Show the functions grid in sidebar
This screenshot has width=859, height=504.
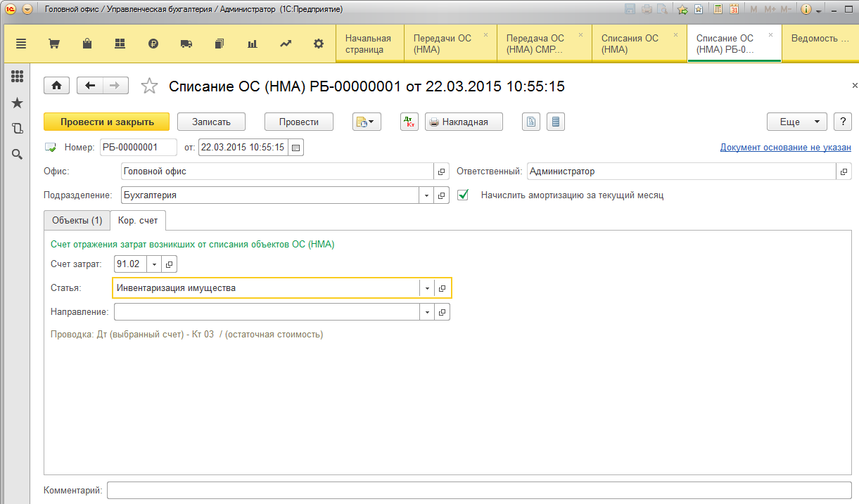coord(18,77)
